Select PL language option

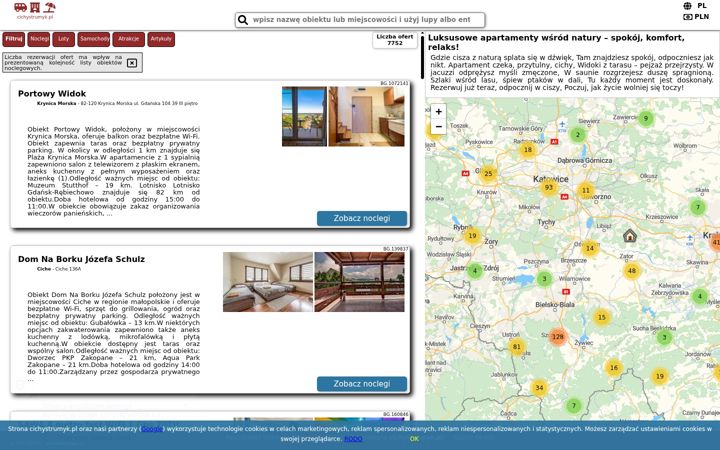point(702,6)
